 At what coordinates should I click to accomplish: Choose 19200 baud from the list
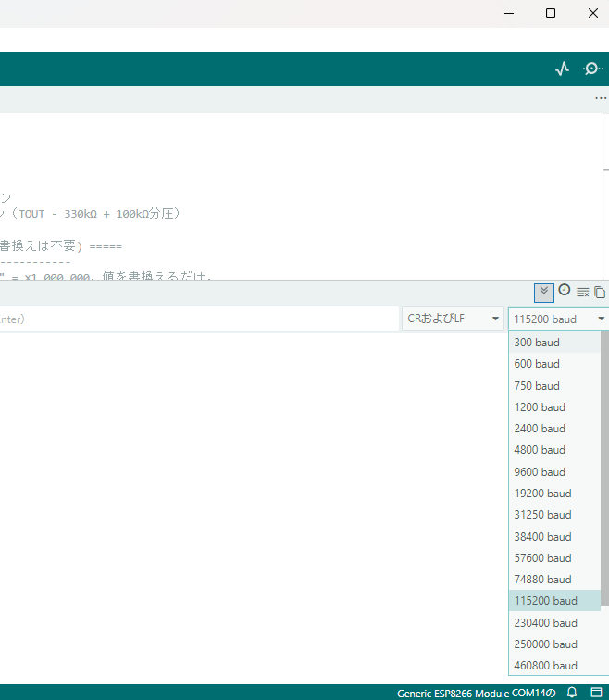[554, 494]
